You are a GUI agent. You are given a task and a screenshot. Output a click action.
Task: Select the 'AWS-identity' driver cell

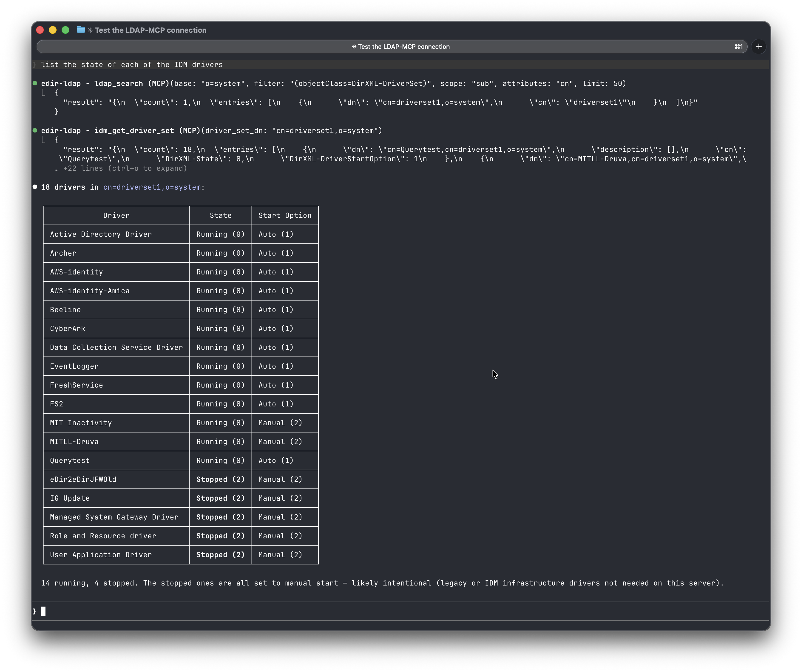pyautogui.click(x=116, y=272)
